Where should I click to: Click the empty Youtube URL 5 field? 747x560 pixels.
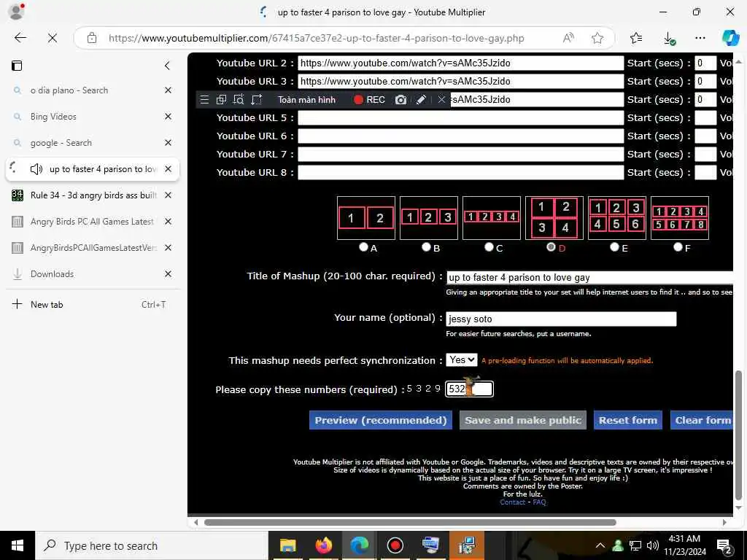point(461,117)
